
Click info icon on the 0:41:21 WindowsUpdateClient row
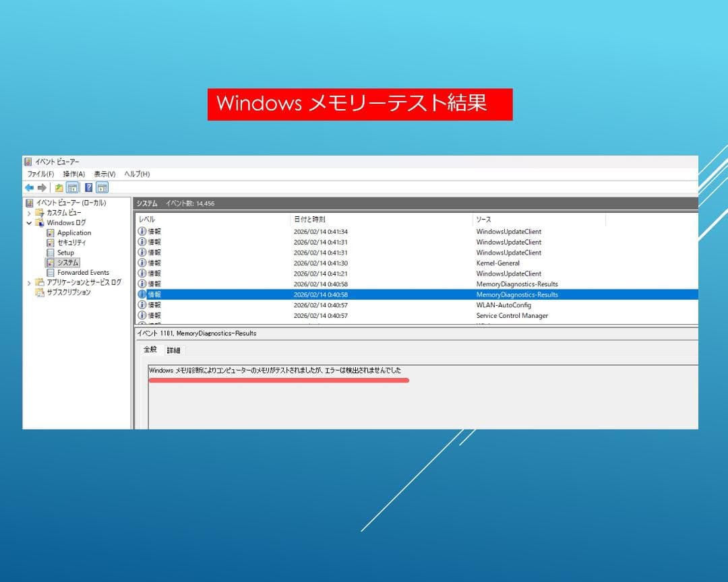[142, 273]
